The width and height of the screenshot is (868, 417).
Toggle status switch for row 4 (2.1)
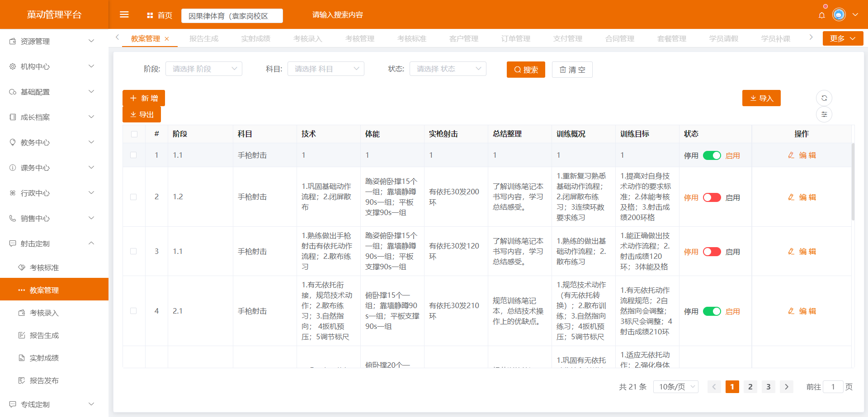coord(712,311)
